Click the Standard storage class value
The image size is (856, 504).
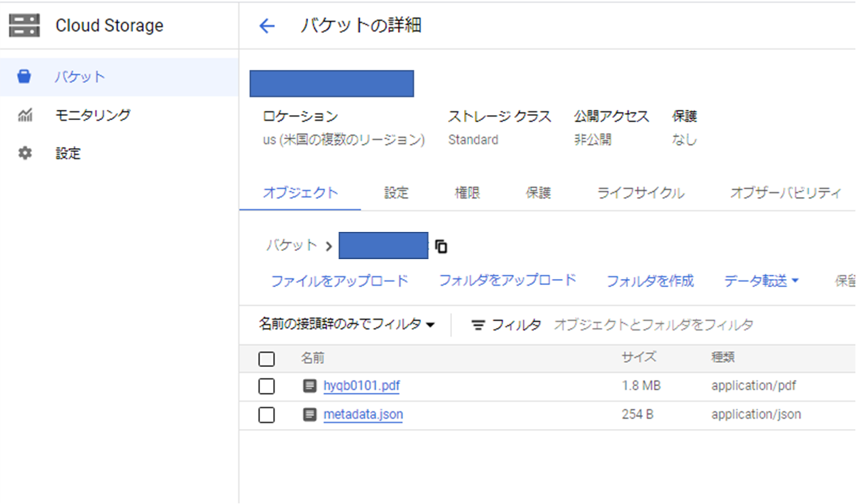(x=473, y=140)
